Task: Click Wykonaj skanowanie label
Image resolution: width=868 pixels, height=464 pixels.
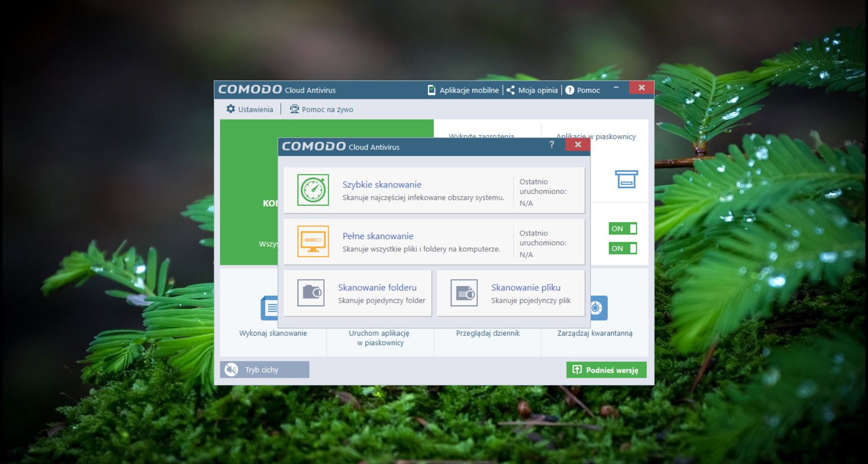Action: pyautogui.click(x=273, y=333)
